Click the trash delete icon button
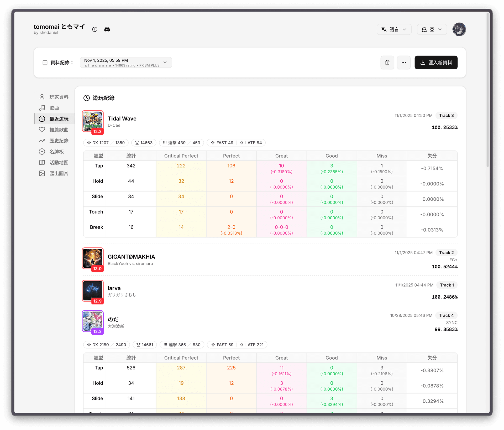 click(387, 63)
